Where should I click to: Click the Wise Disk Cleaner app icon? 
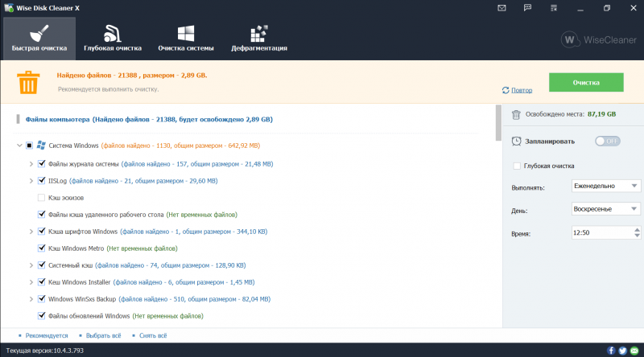click(x=9, y=8)
